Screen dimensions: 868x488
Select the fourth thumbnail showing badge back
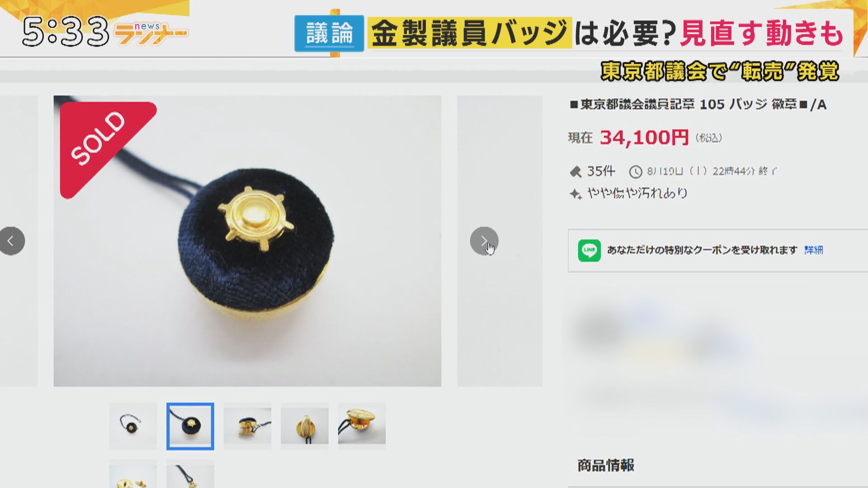coord(305,426)
